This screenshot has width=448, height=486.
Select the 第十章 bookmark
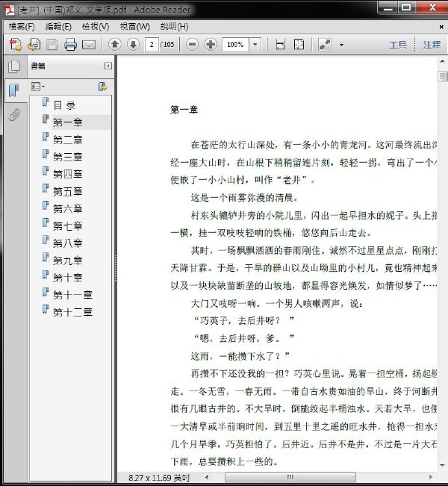pyautogui.click(x=68, y=278)
